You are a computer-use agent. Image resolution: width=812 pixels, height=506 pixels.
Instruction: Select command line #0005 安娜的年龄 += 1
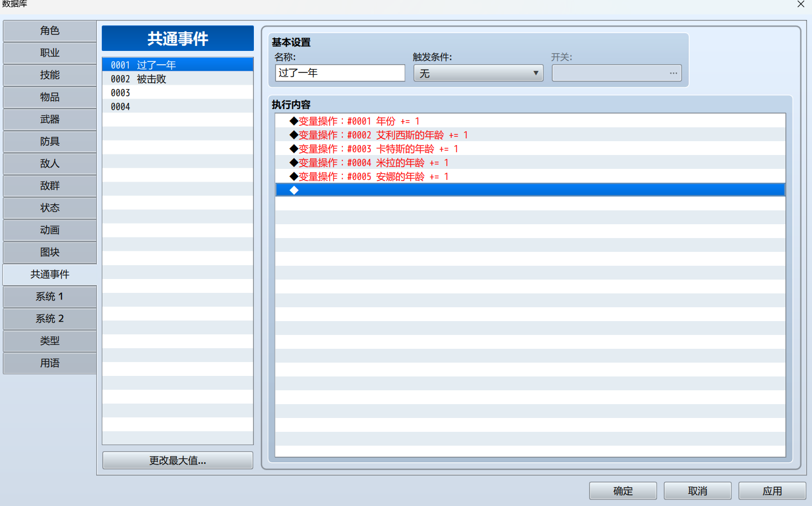coord(530,176)
